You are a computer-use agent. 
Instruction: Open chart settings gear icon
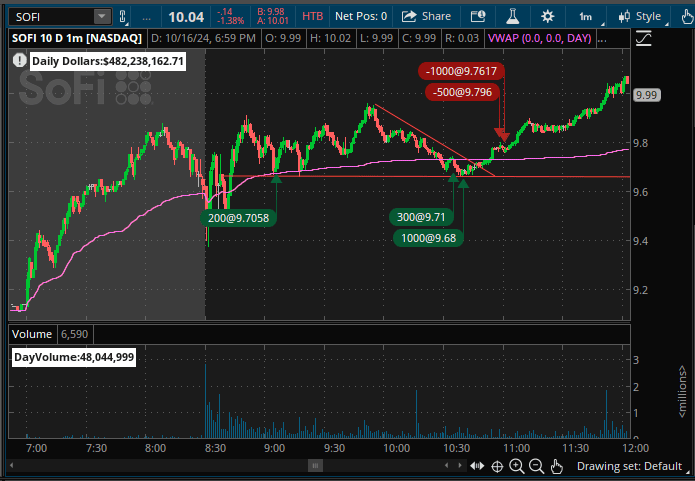pyautogui.click(x=547, y=16)
